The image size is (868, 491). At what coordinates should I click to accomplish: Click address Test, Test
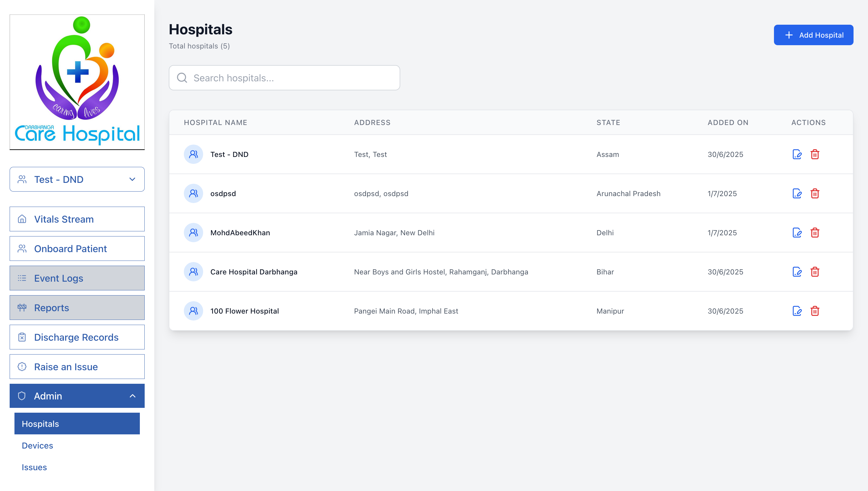[370, 155]
